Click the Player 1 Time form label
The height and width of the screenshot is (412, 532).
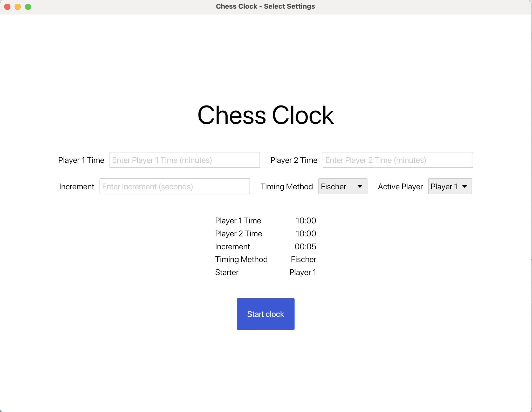coord(81,160)
